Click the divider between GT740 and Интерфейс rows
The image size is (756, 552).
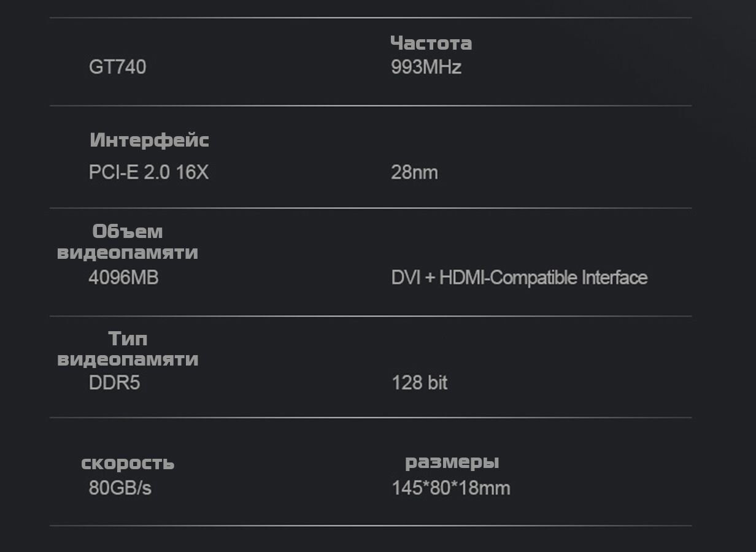(371, 105)
